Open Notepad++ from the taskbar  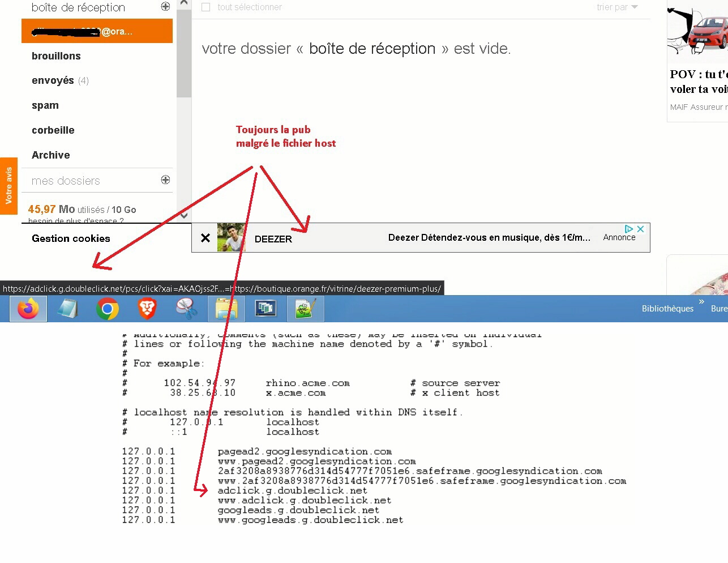pyautogui.click(x=306, y=309)
